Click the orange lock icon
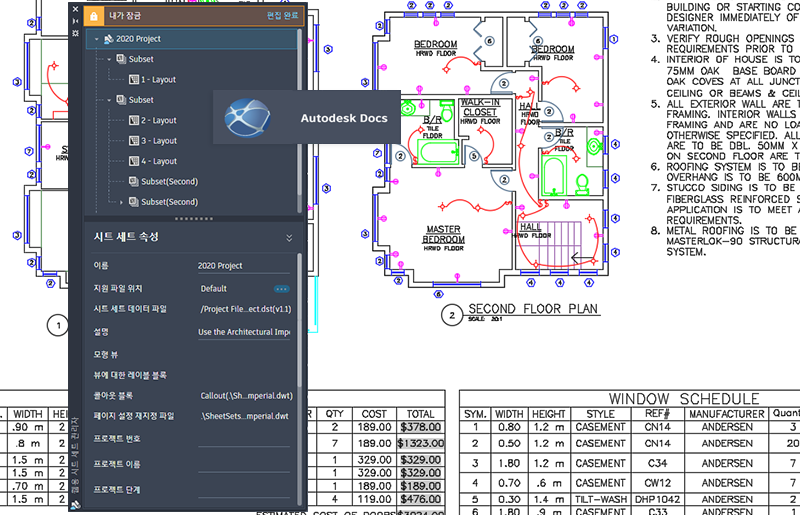This screenshot has height=515, width=800. [94, 16]
